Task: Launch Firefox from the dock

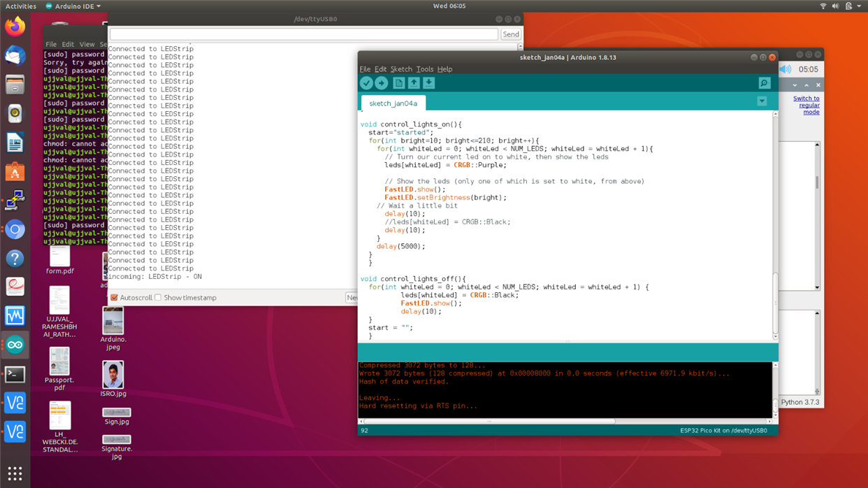Action: (15, 27)
